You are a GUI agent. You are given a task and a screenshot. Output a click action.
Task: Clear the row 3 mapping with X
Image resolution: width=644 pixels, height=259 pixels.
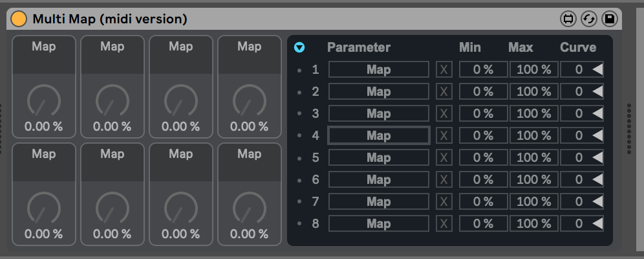(x=444, y=114)
